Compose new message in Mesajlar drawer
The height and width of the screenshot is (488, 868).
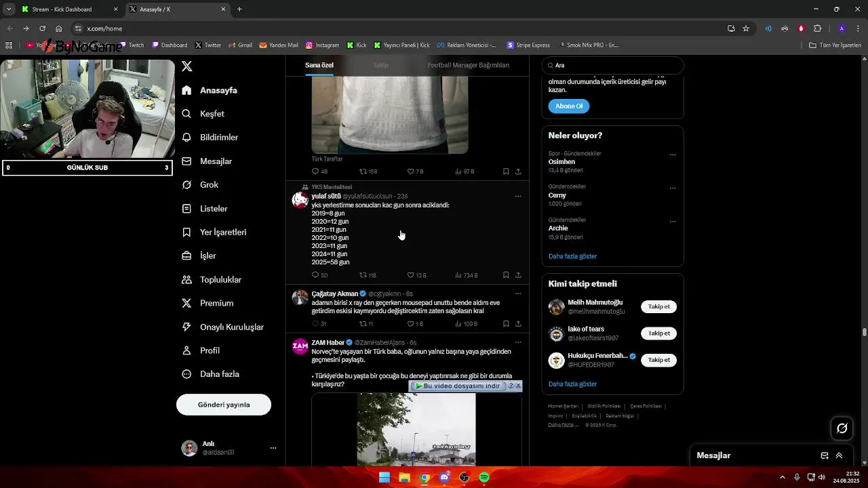click(825, 456)
